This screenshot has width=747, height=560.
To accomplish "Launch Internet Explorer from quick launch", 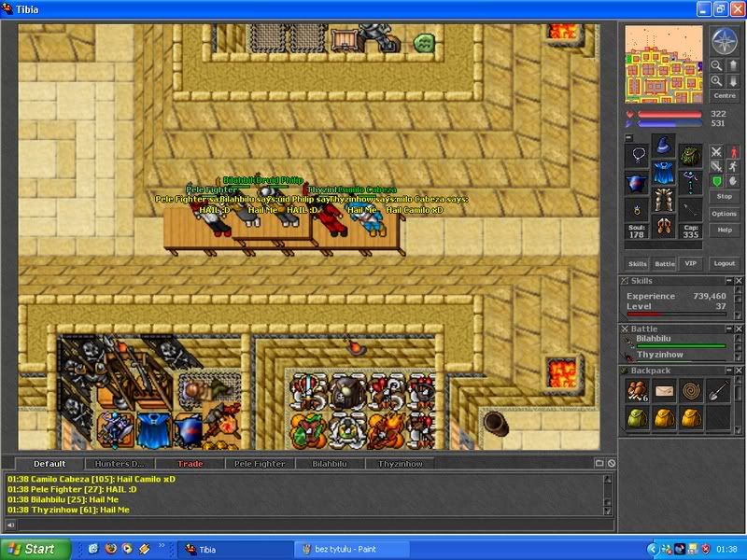I will [93, 549].
